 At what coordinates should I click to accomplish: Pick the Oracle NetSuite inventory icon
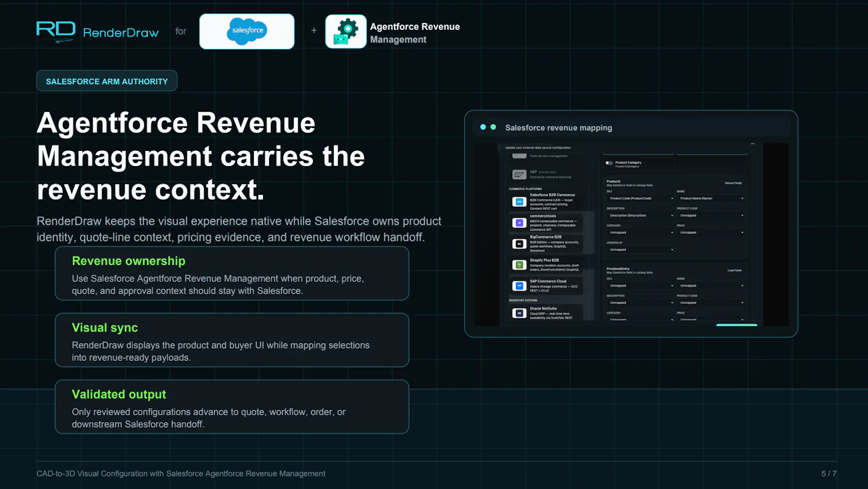pos(519,313)
